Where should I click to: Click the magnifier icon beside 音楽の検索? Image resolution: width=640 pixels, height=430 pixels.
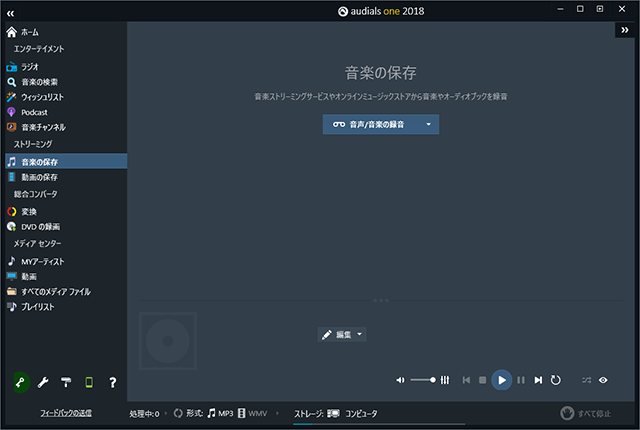pyautogui.click(x=11, y=82)
